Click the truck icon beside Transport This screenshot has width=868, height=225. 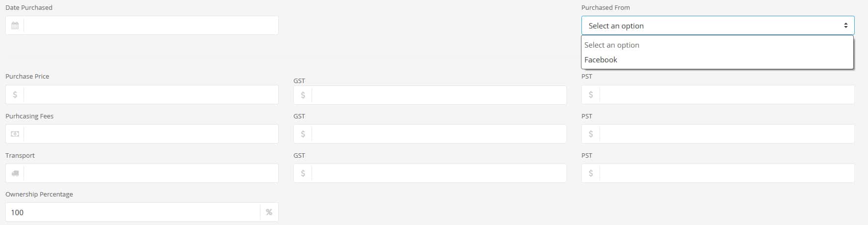click(x=15, y=173)
